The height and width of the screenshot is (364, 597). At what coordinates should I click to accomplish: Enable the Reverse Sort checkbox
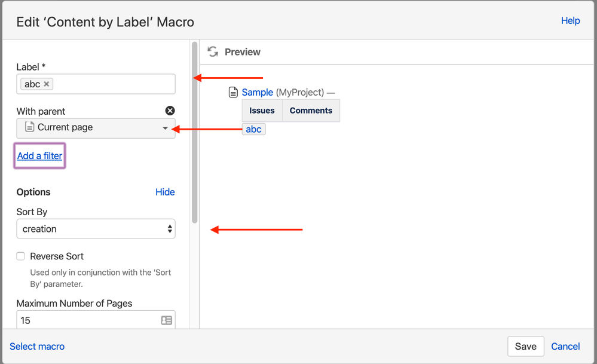tap(21, 256)
